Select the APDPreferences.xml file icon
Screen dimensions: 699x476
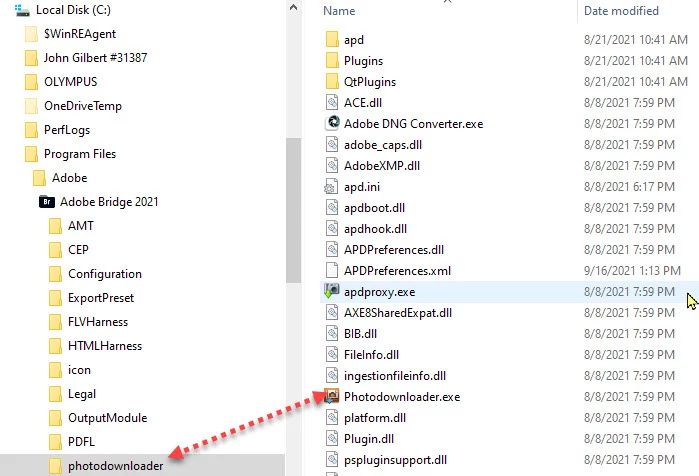pyautogui.click(x=332, y=271)
